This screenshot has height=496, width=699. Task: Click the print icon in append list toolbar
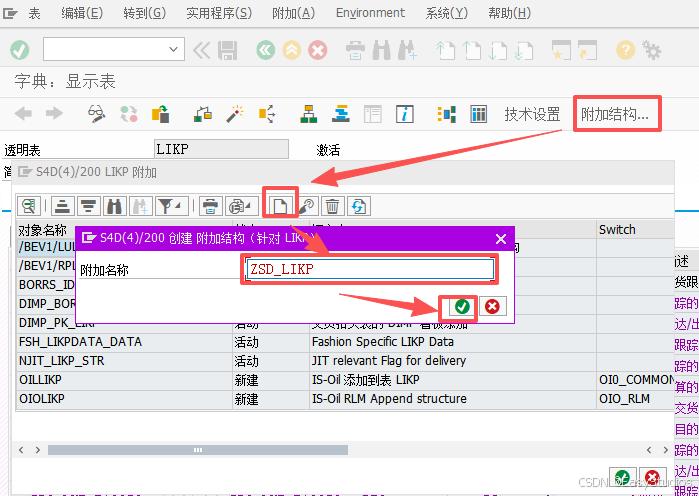(x=210, y=206)
